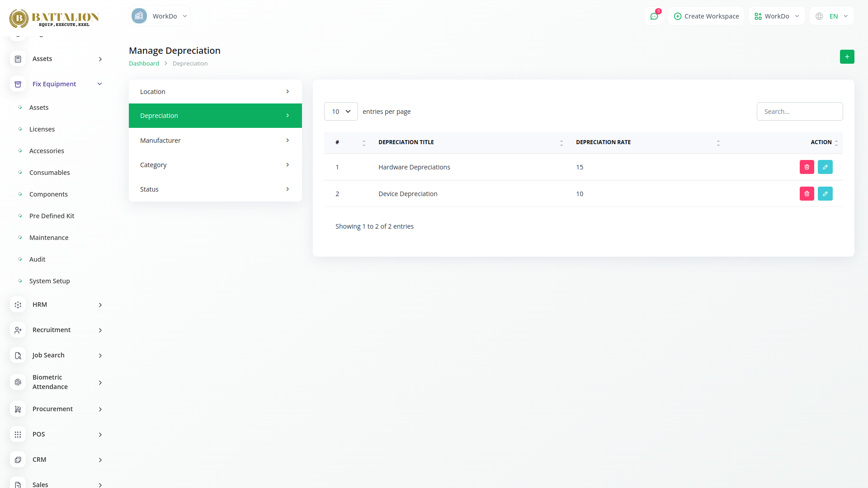Click the Procurement cart sidebar icon
The height and width of the screenshot is (488, 868).
click(x=18, y=409)
